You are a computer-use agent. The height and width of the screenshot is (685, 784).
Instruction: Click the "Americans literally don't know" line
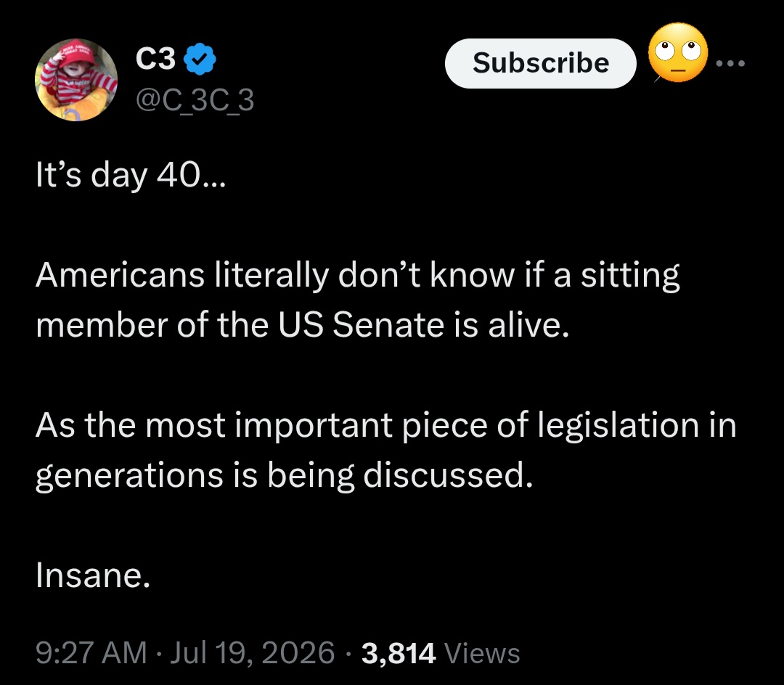(x=358, y=276)
